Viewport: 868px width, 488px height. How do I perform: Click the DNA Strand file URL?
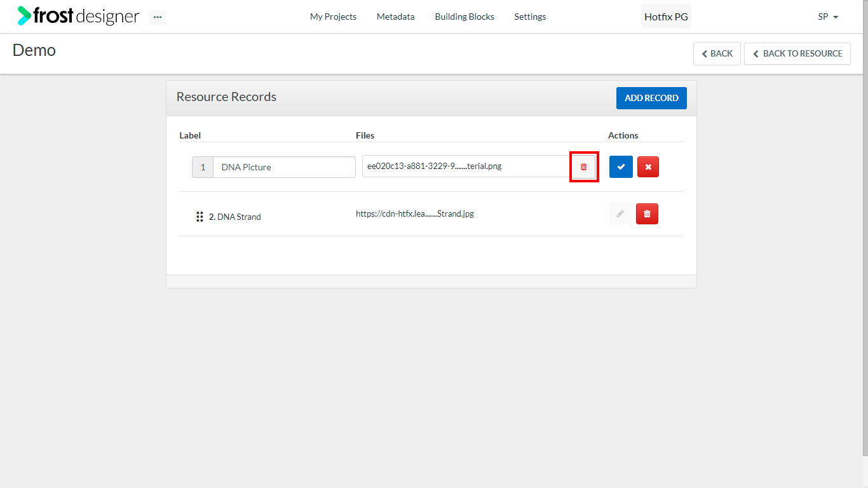pyautogui.click(x=415, y=214)
